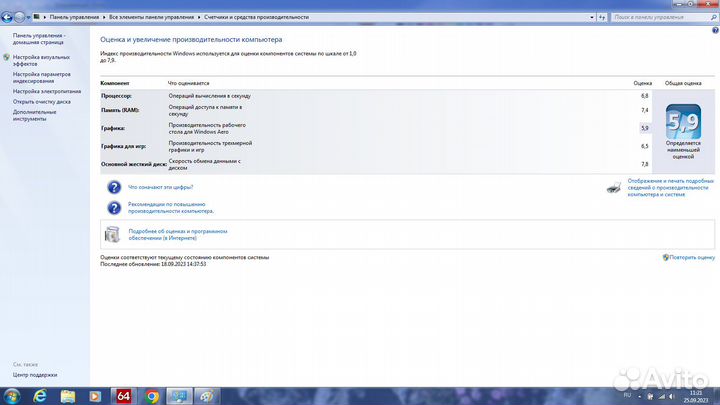Click the 'Оценка' column header
This screenshot has height=405, width=720.
pyautogui.click(x=642, y=83)
